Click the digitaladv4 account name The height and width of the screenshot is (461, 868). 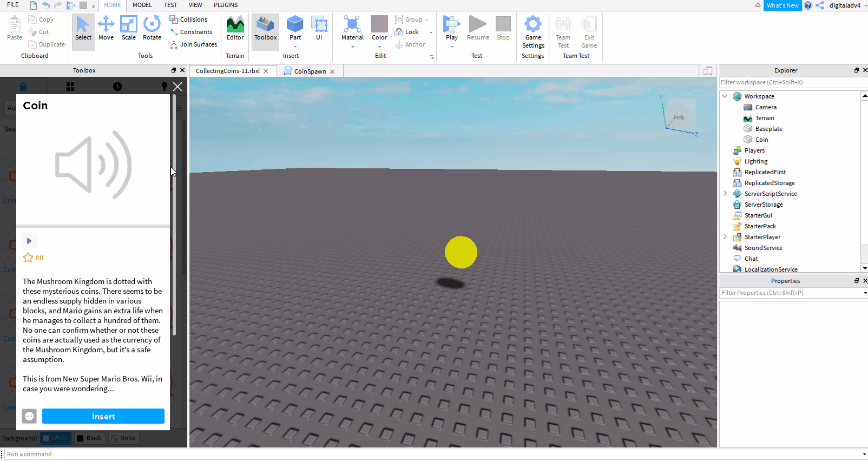click(x=845, y=5)
